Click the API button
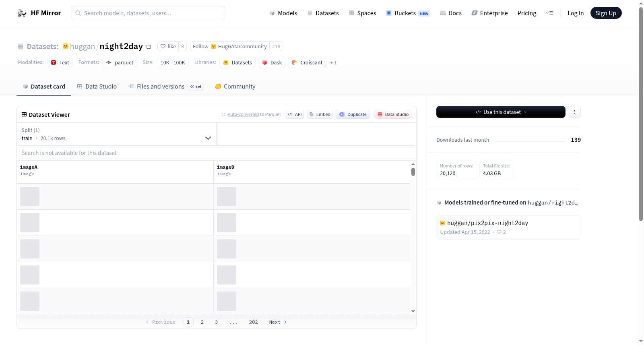The width and height of the screenshot is (644, 345). pyautogui.click(x=295, y=114)
